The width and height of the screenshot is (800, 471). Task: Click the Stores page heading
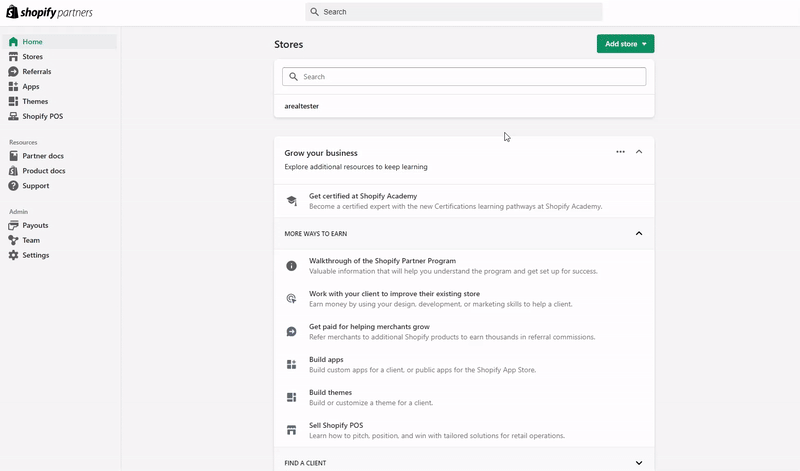(289, 44)
